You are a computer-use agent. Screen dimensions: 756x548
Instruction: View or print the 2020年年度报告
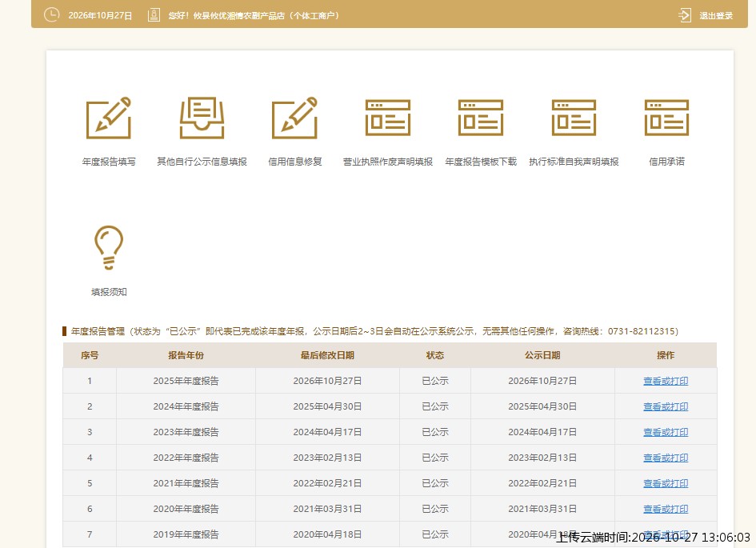(666, 509)
